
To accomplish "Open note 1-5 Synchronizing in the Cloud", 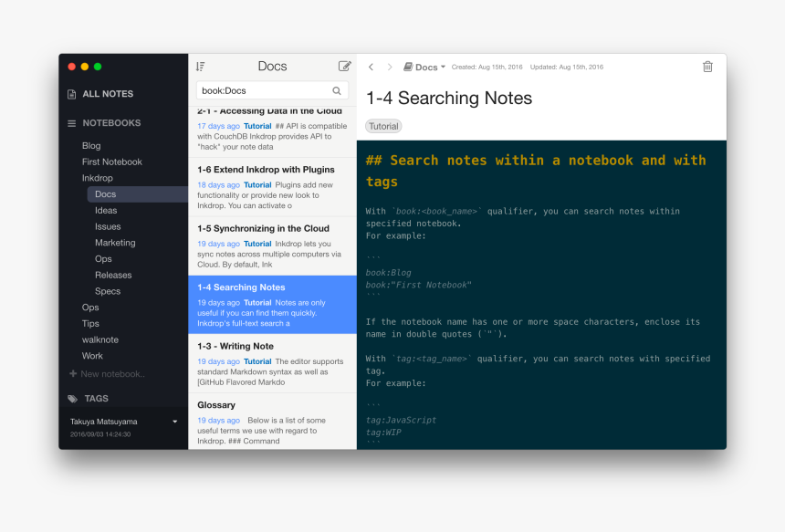I will (x=272, y=245).
